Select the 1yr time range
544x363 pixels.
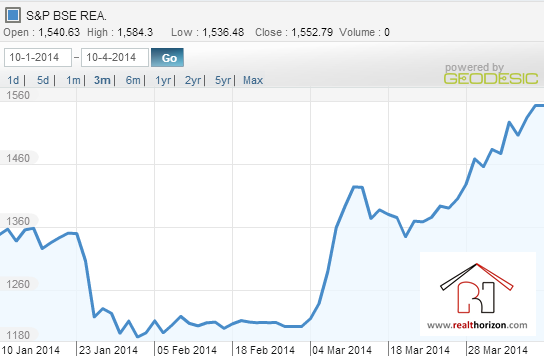tap(163, 80)
